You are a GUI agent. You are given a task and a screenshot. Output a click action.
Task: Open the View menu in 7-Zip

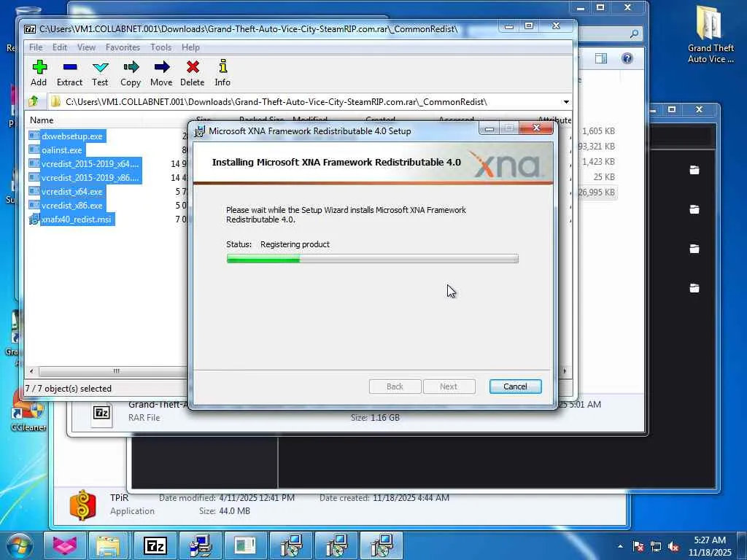point(86,47)
